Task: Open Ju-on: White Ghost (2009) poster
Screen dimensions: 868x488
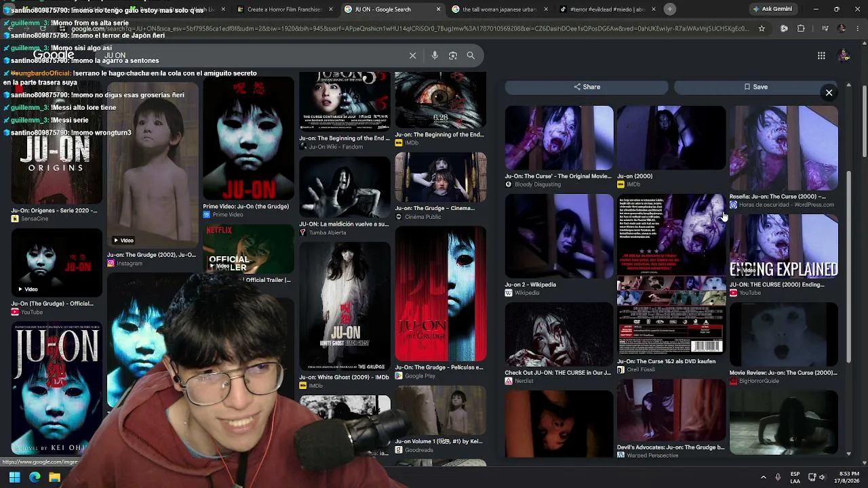Action: coord(345,305)
